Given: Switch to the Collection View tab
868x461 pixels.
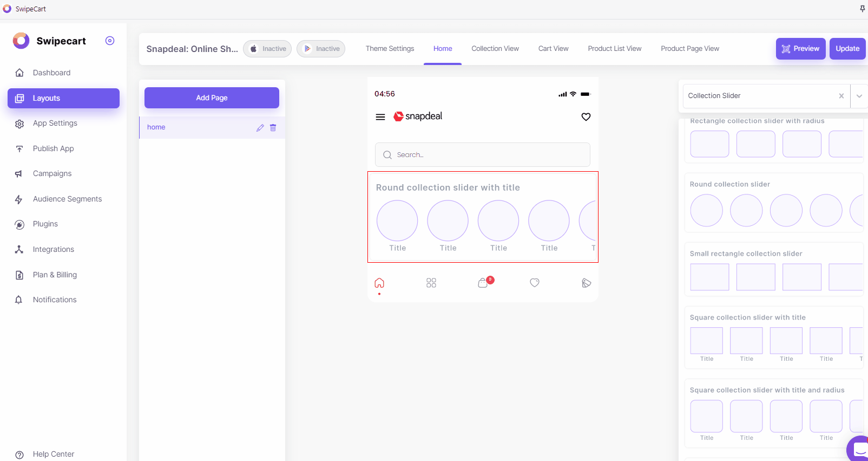Looking at the screenshot, I should 495,49.
